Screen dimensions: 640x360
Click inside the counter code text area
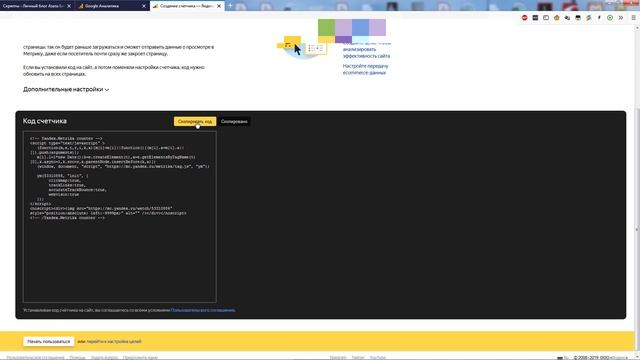tap(120, 217)
